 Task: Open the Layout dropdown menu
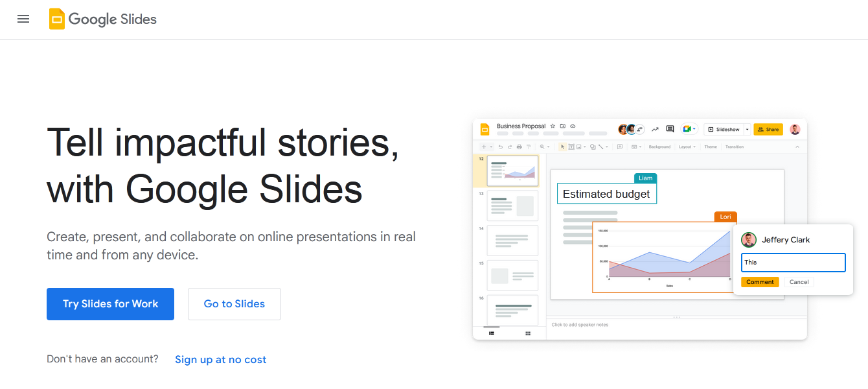click(x=687, y=147)
